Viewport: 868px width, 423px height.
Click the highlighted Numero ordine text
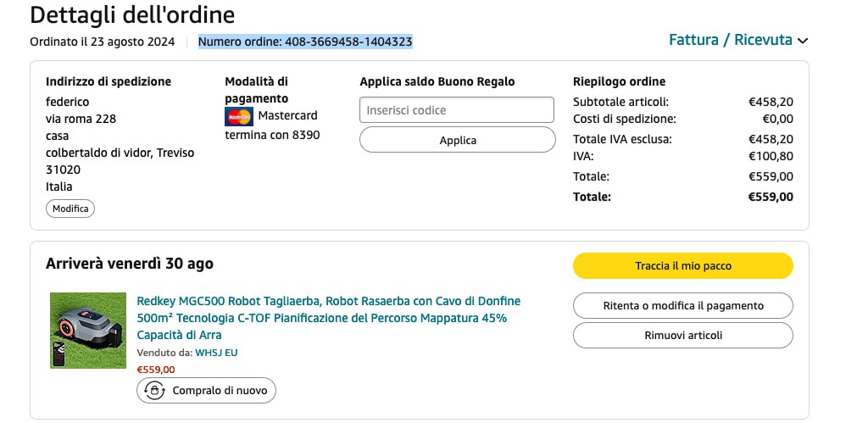click(305, 42)
